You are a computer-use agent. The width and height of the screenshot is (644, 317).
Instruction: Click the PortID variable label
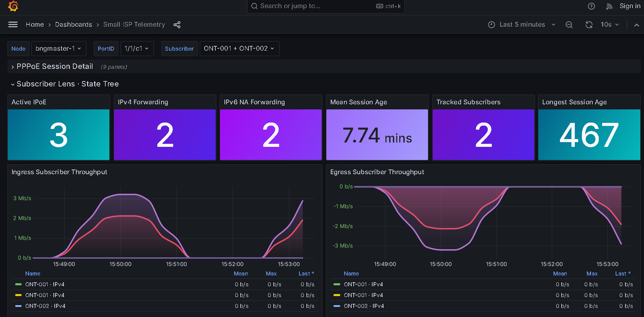tap(106, 49)
